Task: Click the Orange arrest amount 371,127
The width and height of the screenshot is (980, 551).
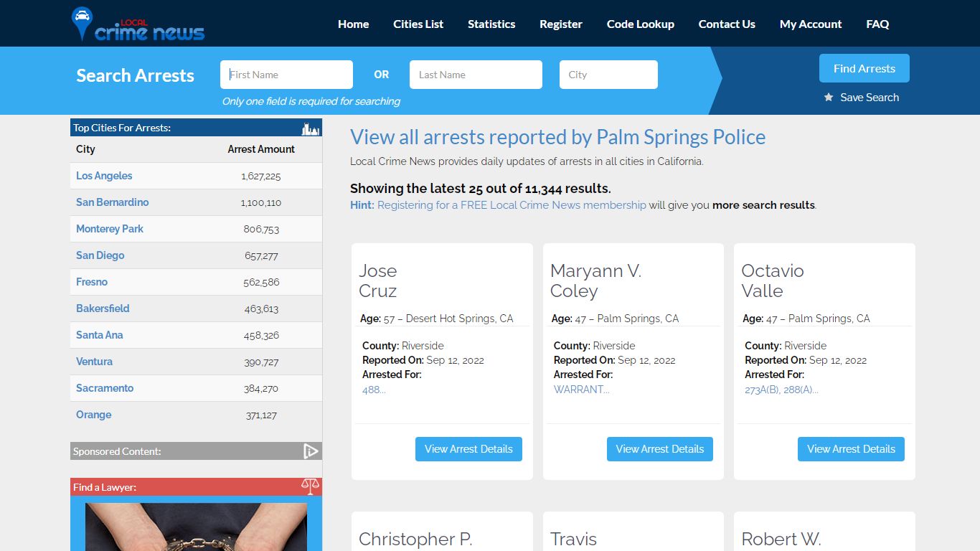Action: (x=261, y=415)
